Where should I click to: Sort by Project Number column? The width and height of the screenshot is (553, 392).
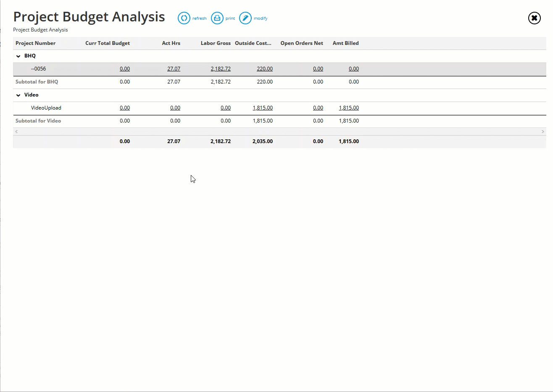[35, 43]
